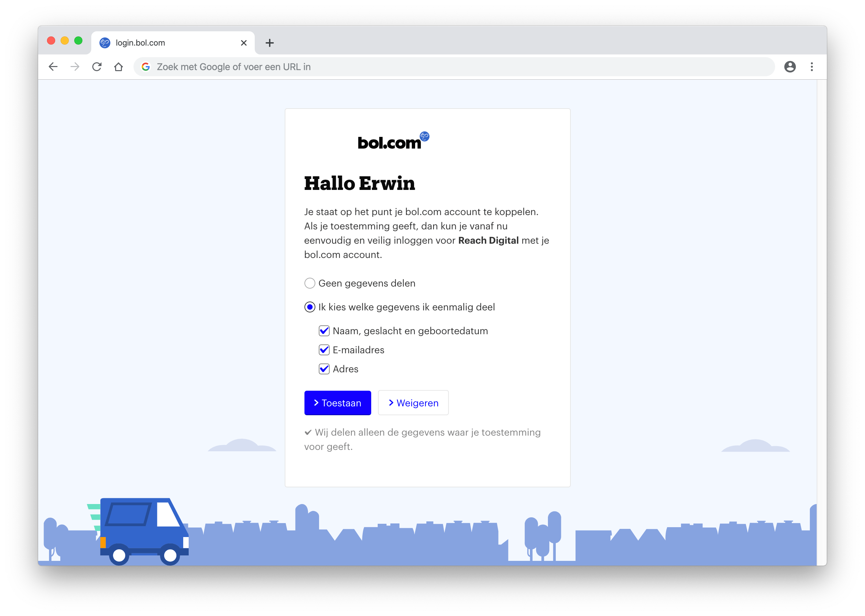Click the bold 'Reach Digital' text
This screenshot has height=616, width=865.
point(488,241)
